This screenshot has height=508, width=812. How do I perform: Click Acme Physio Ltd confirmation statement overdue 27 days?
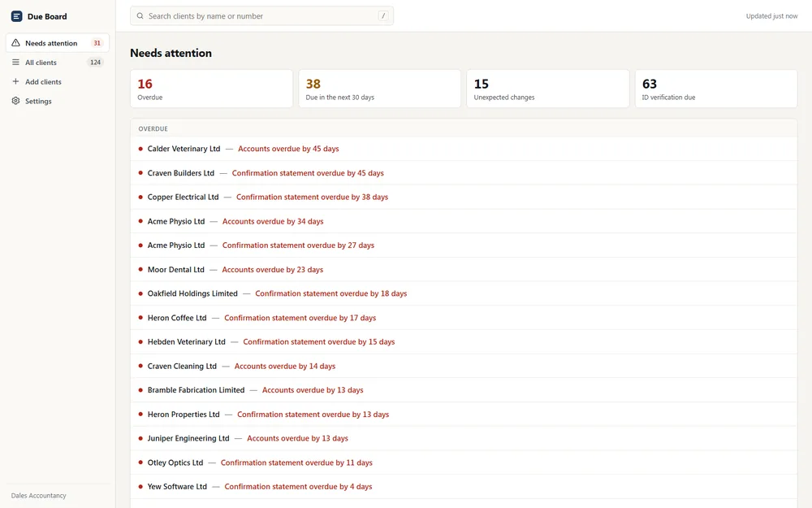464,245
